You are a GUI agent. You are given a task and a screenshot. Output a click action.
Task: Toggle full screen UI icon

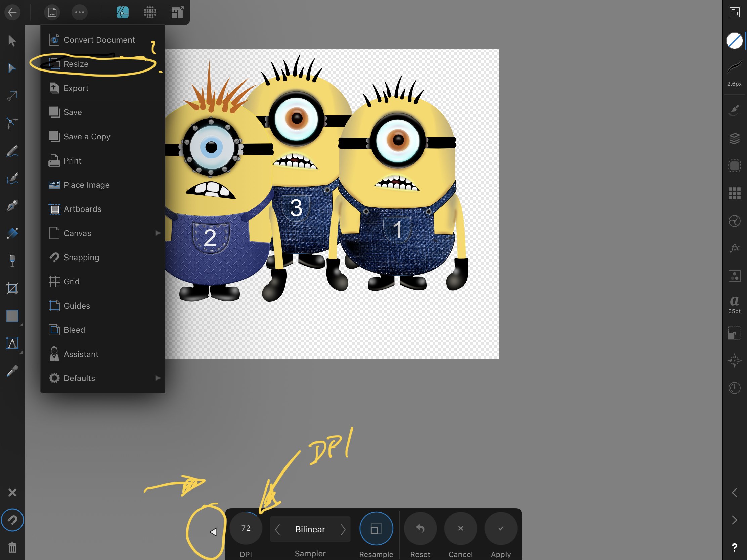pos(734,12)
